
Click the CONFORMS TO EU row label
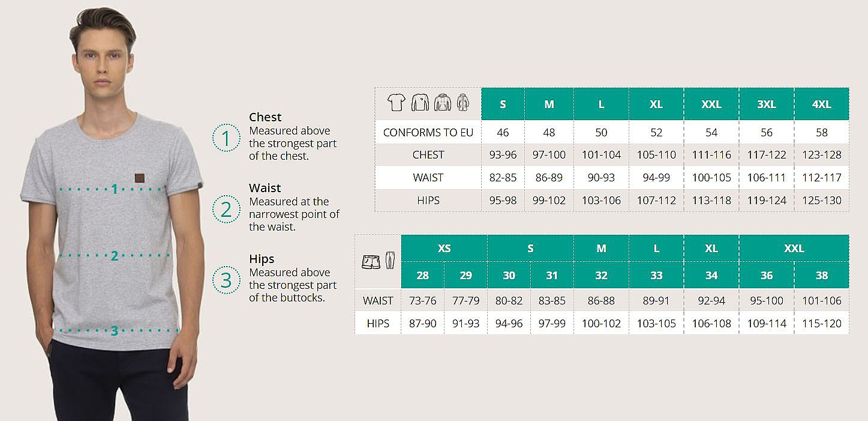tap(428, 132)
